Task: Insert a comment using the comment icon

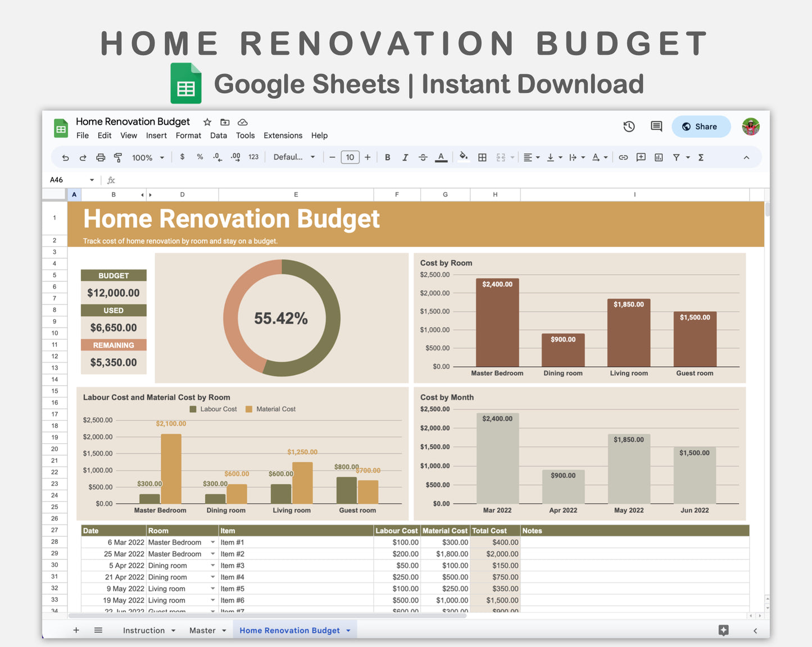Action: click(641, 157)
